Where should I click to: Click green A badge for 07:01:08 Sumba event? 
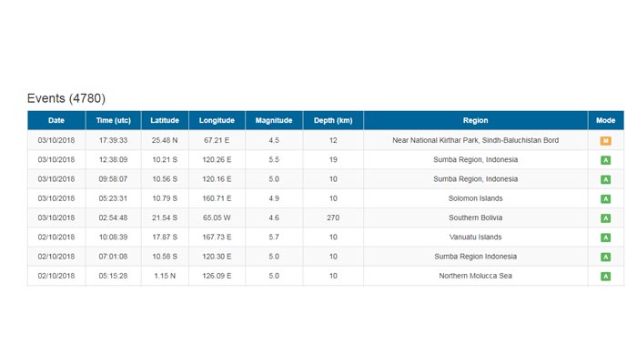(605, 257)
